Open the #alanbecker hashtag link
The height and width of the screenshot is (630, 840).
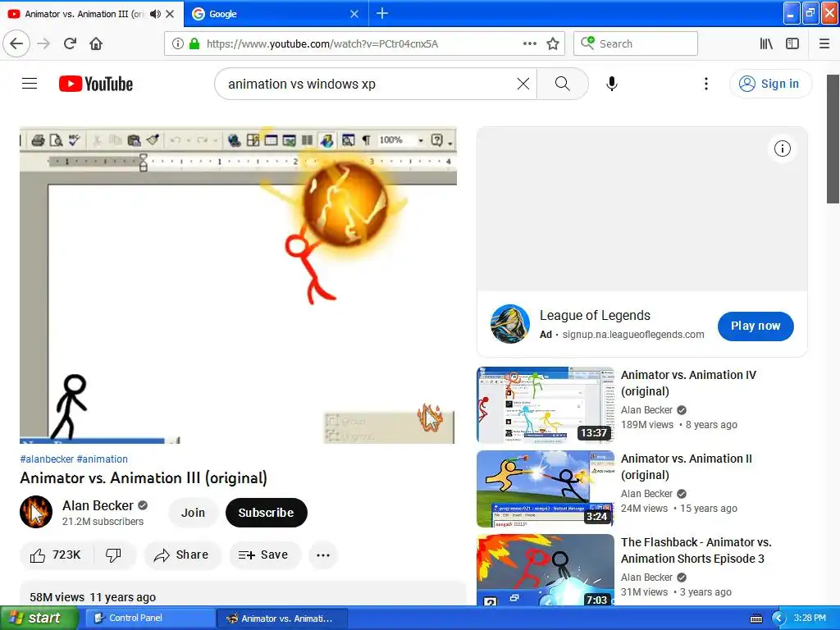[x=47, y=459]
